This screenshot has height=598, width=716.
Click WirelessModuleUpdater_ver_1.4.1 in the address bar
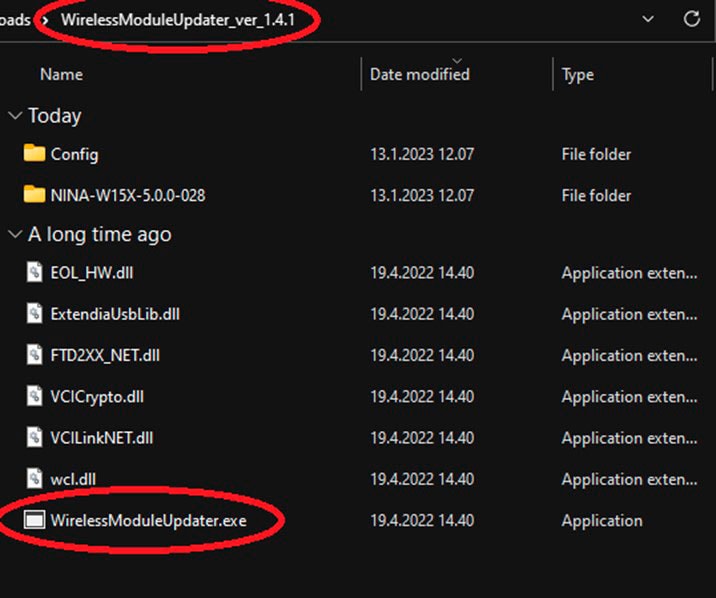point(178,20)
